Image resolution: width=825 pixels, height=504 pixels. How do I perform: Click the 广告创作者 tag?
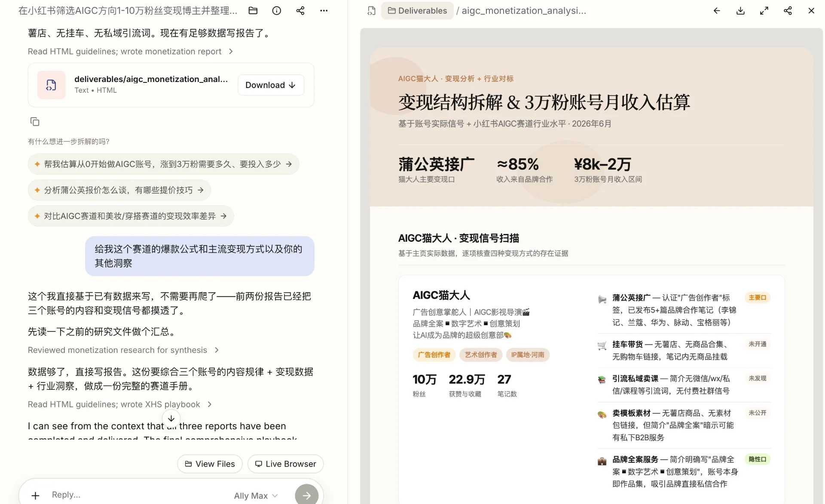coord(434,355)
